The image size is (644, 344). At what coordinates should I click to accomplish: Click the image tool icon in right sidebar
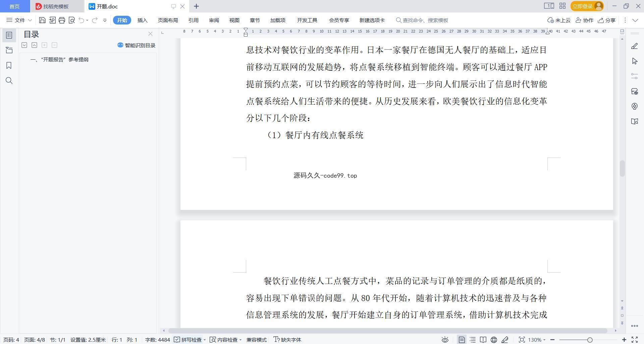click(x=634, y=91)
